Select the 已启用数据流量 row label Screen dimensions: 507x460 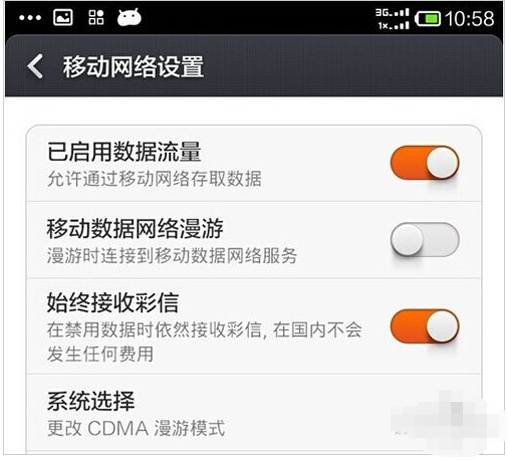(124, 152)
